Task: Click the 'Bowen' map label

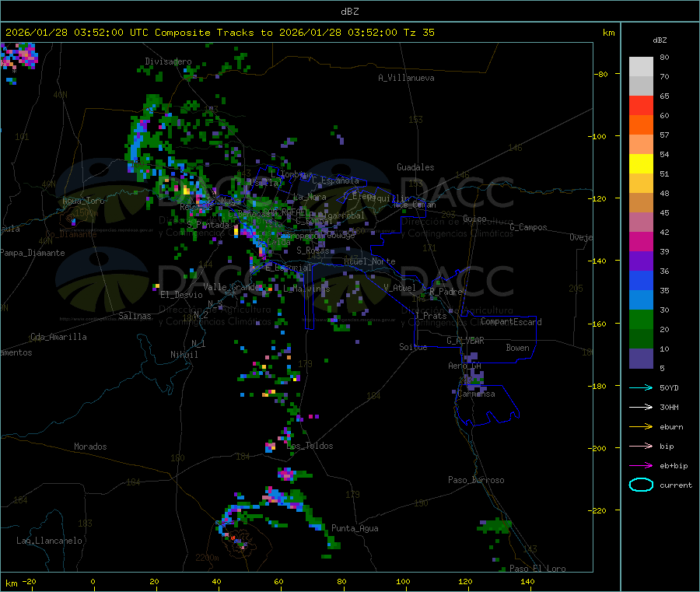Action: coord(517,348)
